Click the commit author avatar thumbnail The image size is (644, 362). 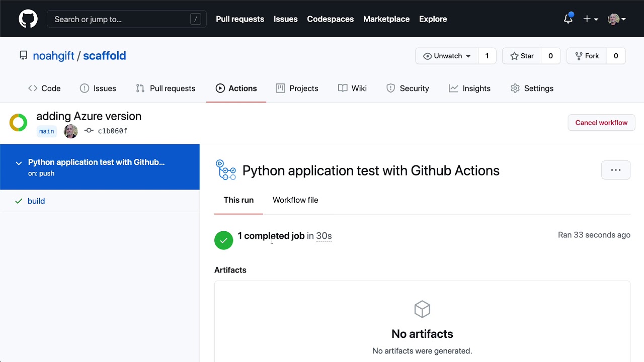coord(71,131)
